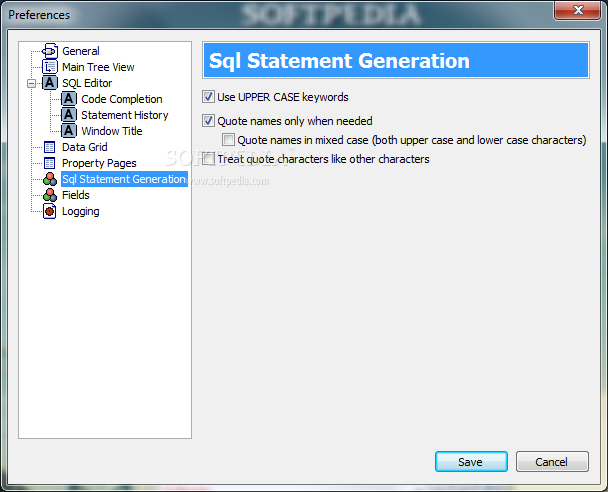Viewport: 608px width, 492px height.
Task: Open the Sql Statement Generation tree item
Action: 124,179
